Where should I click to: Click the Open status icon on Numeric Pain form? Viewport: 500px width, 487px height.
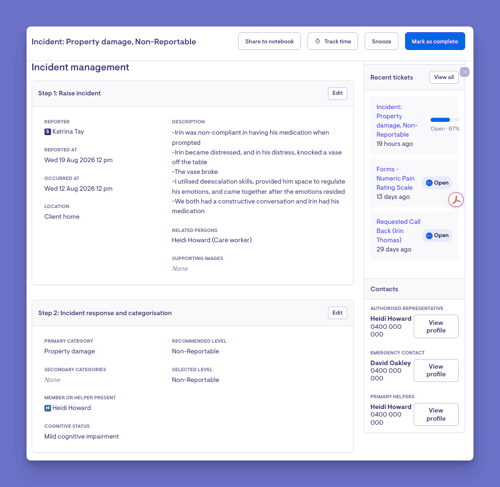click(429, 183)
